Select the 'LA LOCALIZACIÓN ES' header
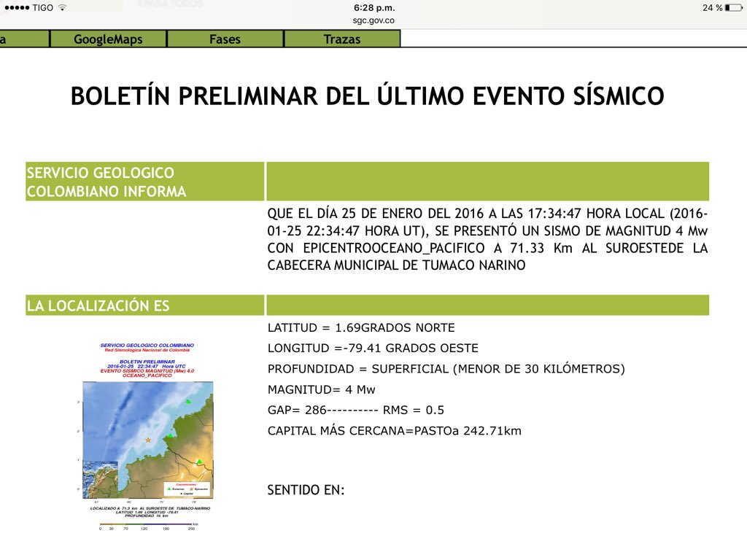The width and height of the screenshot is (747, 560). click(145, 306)
